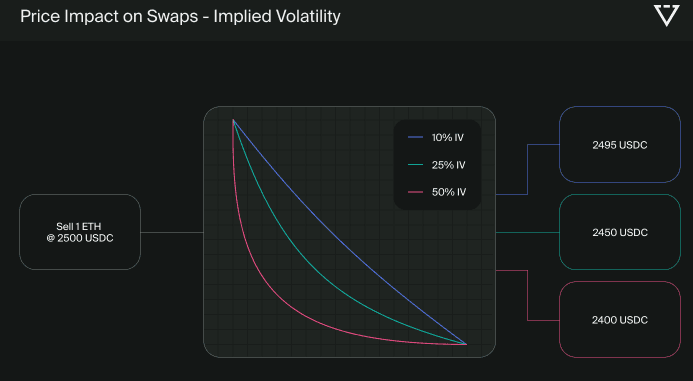Select the 50% IV legend label
This screenshot has width=693, height=381.
(x=449, y=192)
